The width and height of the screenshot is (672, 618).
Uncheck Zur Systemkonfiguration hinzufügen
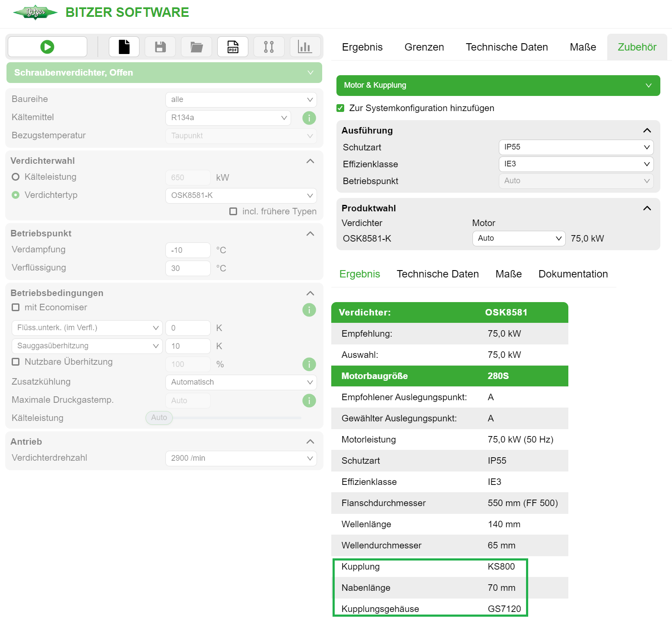click(340, 108)
